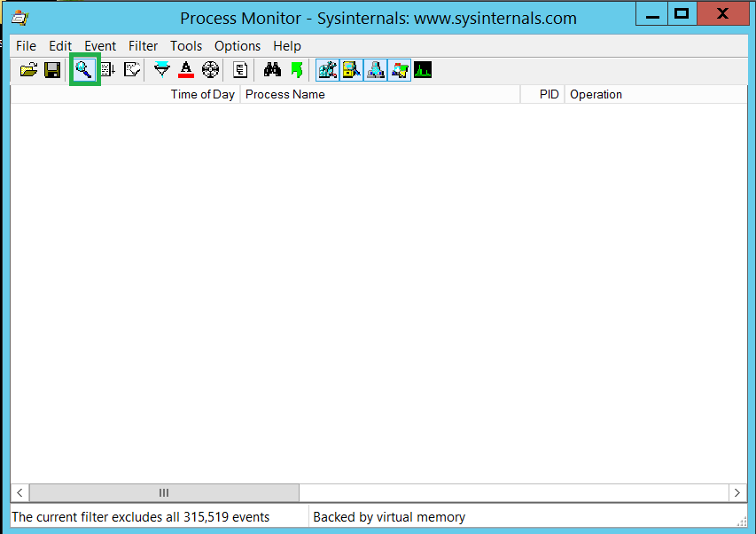This screenshot has width=756, height=534.
Task: Click the horizontal scrollbar left arrow
Action: point(19,493)
